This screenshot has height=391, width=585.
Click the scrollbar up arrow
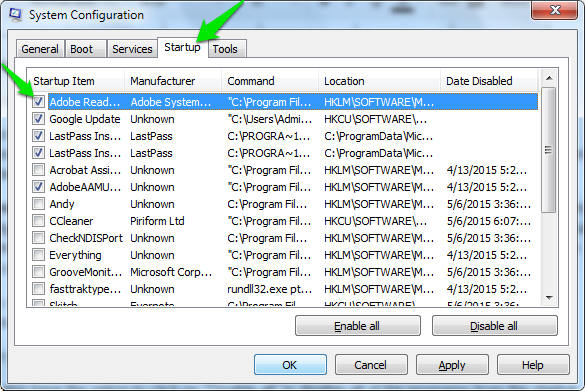pos(549,78)
